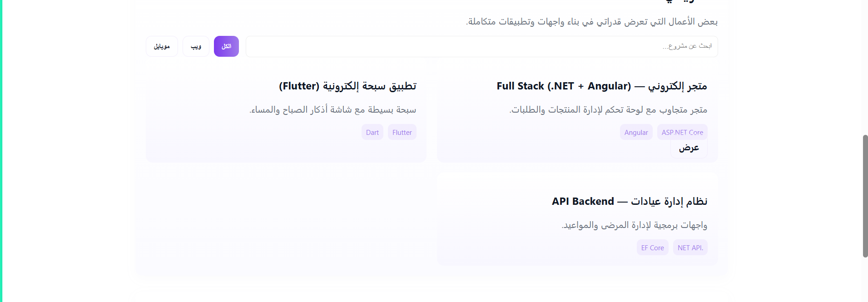The width and height of the screenshot is (868, 302).
Task: Click the page vertical scrollbar thumb
Action: (x=865, y=196)
